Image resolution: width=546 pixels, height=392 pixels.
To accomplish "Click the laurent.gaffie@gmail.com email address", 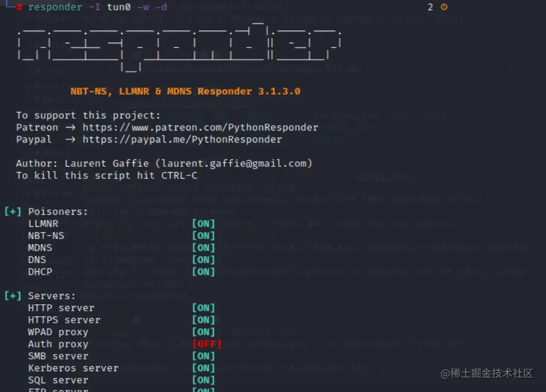I will 234,163.
